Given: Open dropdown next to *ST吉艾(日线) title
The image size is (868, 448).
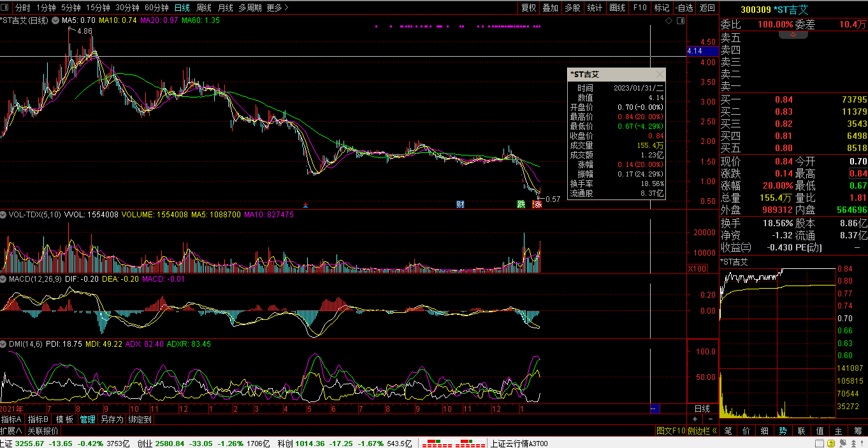Looking at the screenshot, I should (x=55, y=20).
